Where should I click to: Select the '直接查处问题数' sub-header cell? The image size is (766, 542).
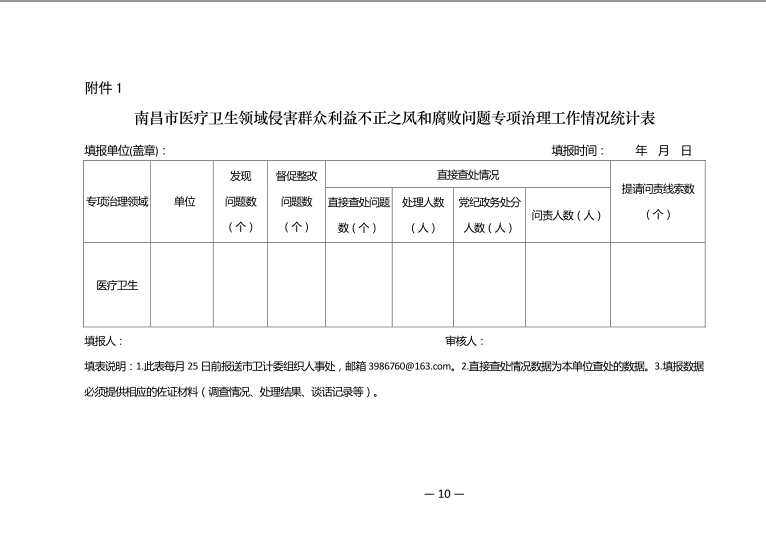tap(358, 214)
